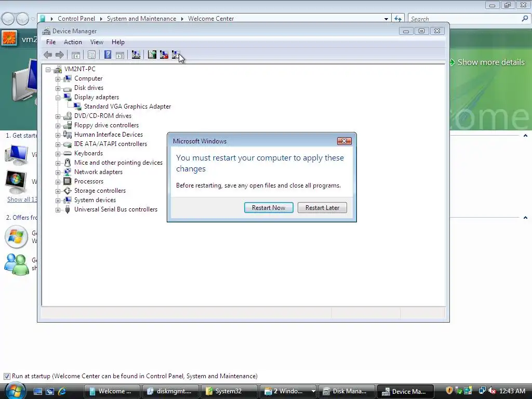The image size is (532, 399).
Task: Launch Internet Explorer from Quick Launch
Action: (62, 391)
